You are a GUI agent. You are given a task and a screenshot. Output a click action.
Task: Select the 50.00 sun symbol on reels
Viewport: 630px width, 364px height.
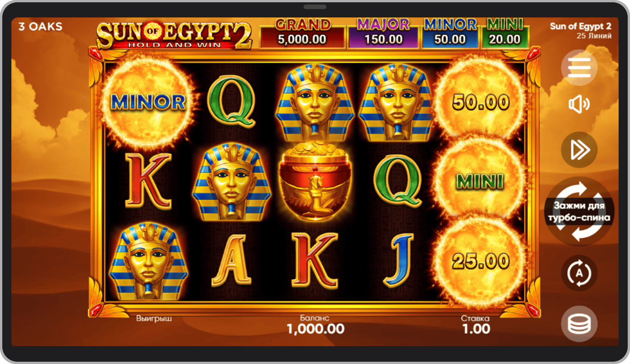(480, 102)
